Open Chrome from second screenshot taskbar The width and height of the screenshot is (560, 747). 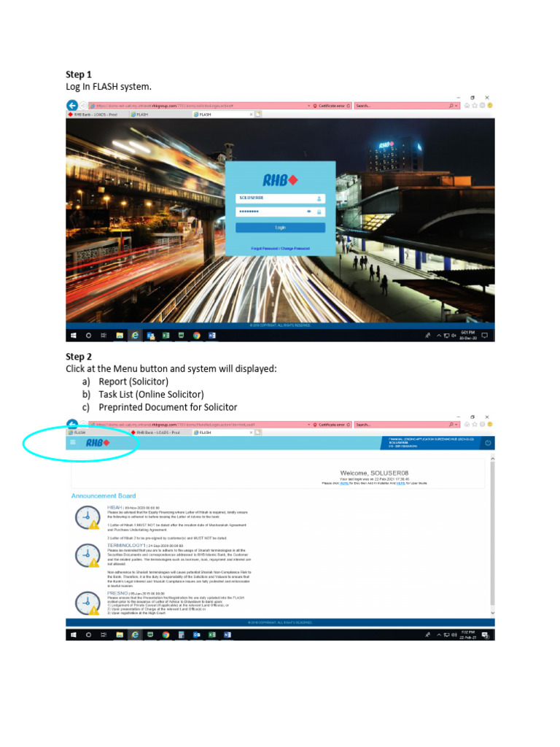(x=166, y=635)
